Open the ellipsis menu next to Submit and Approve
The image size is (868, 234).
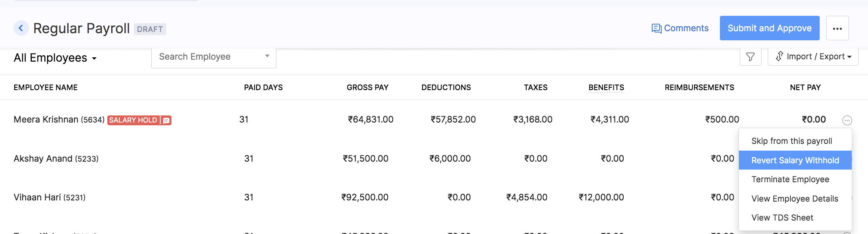838,28
